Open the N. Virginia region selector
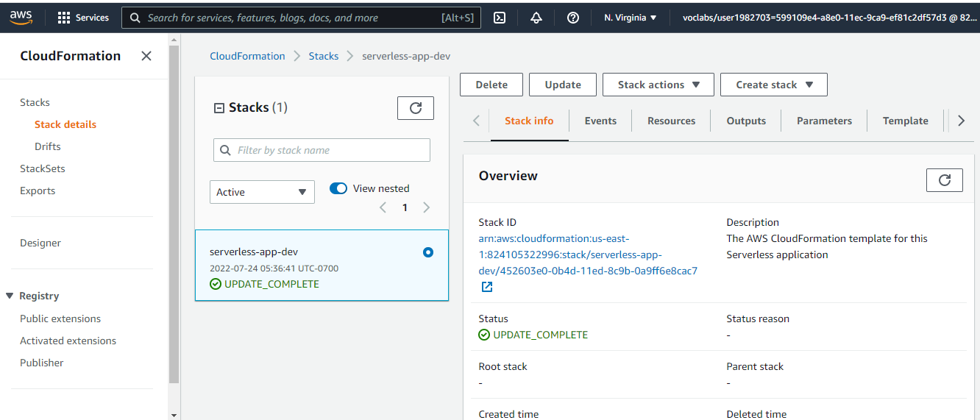The image size is (980, 420). pyautogui.click(x=631, y=18)
